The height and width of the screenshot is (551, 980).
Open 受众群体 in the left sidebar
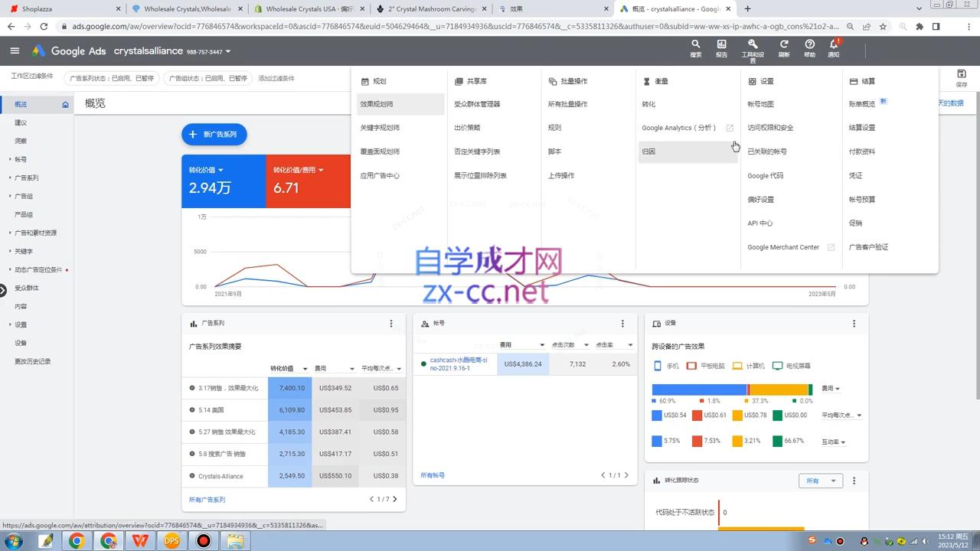27,288
